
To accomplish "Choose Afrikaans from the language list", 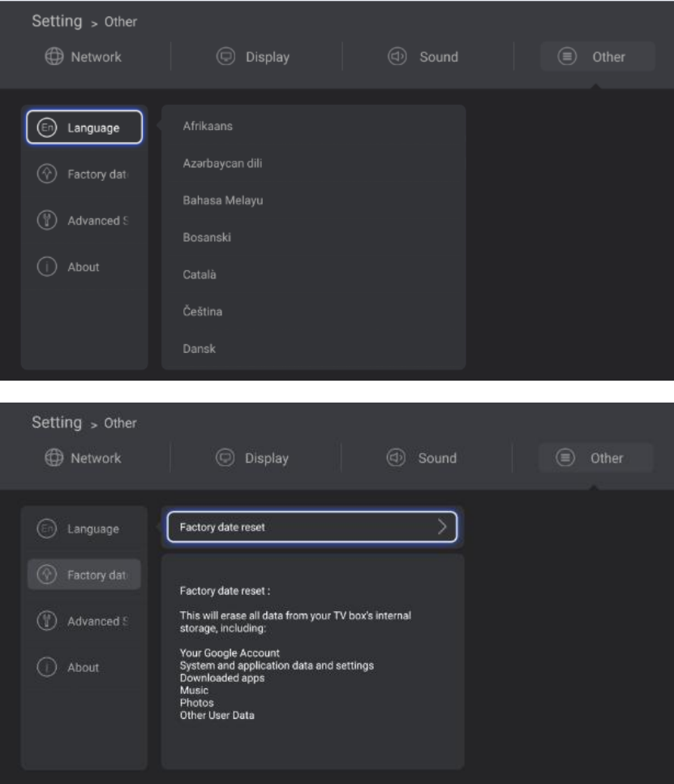I will 208,126.
